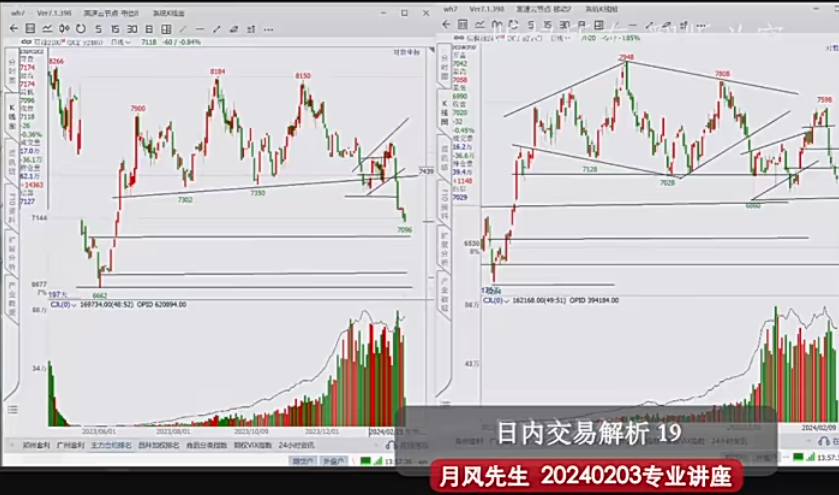Click headset support icon in left window

[391, 445]
